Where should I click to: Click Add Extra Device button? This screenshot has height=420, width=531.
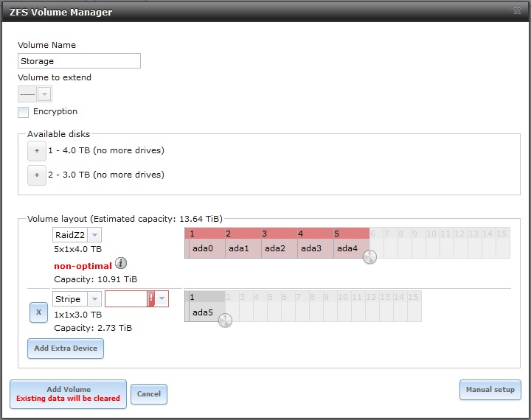click(66, 349)
